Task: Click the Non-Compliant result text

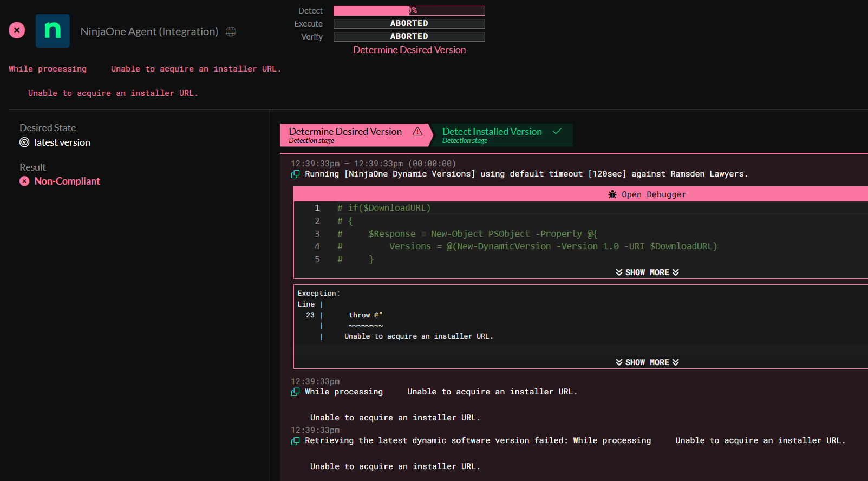Action: (67, 181)
